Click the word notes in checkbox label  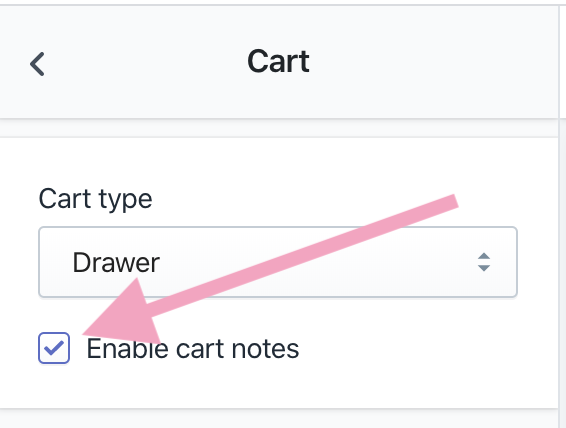point(265,349)
